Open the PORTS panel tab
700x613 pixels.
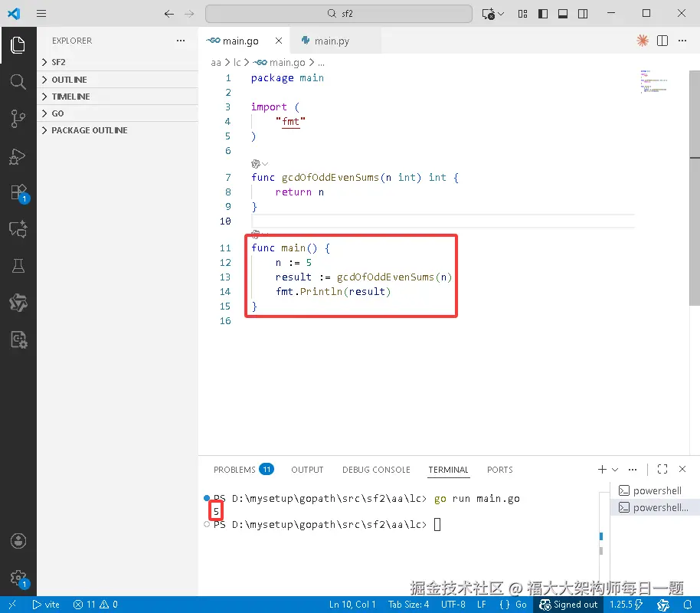(x=499, y=470)
